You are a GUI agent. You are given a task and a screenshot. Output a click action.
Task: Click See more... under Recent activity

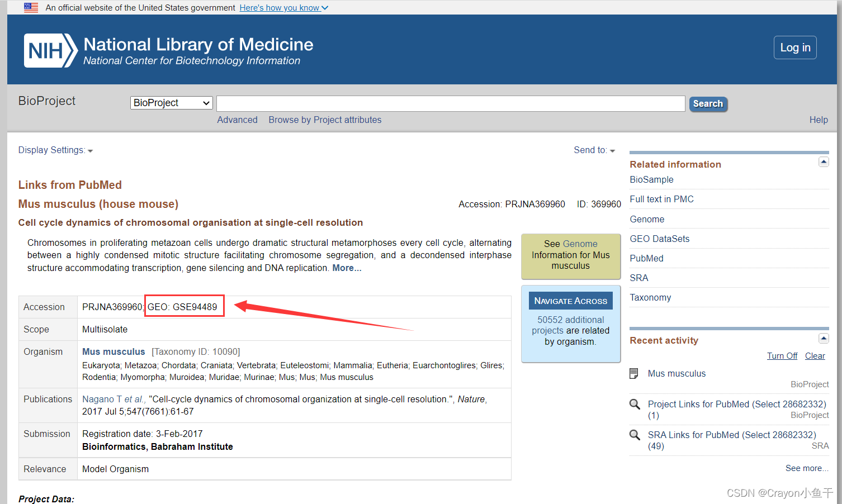coord(807,468)
